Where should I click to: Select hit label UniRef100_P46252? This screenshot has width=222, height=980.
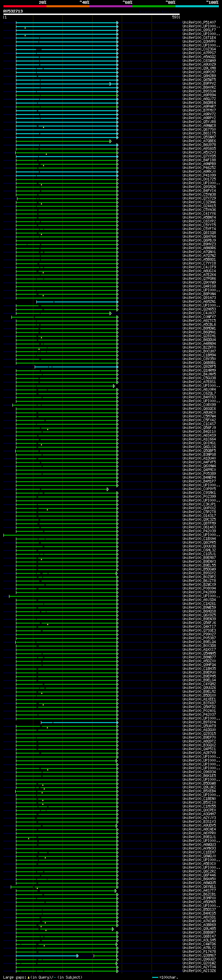[199, 168]
